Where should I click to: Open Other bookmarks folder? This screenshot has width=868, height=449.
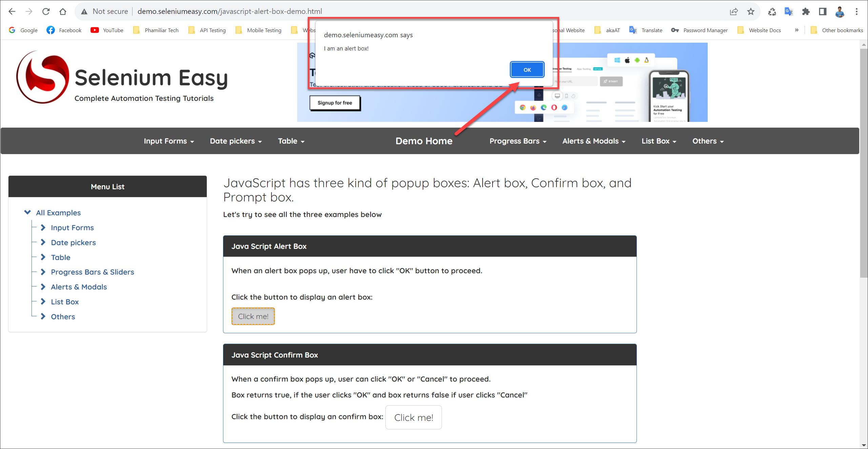tap(837, 30)
